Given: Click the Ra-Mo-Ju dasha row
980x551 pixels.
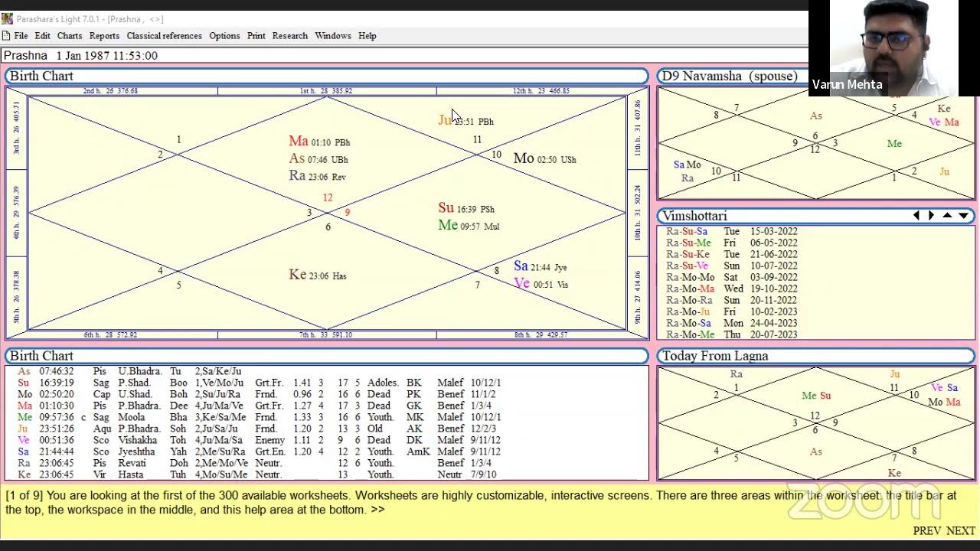Looking at the screenshot, I should (731, 311).
